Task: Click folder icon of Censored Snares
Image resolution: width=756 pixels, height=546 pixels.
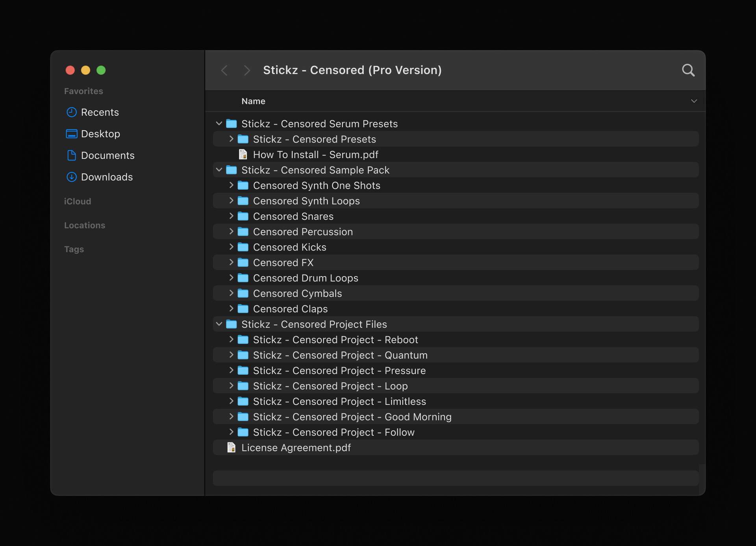Action: click(x=243, y=216)
